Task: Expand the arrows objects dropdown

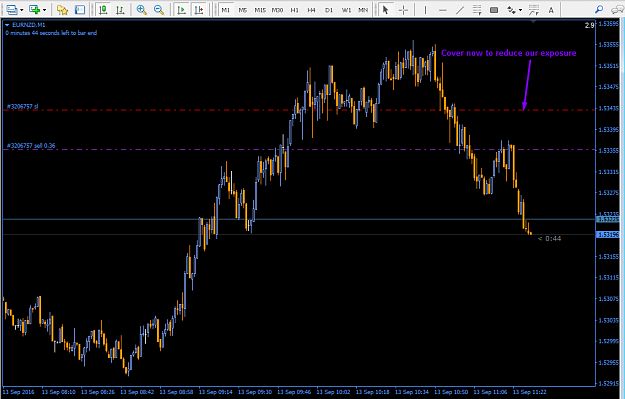Action: pos(521,10)
